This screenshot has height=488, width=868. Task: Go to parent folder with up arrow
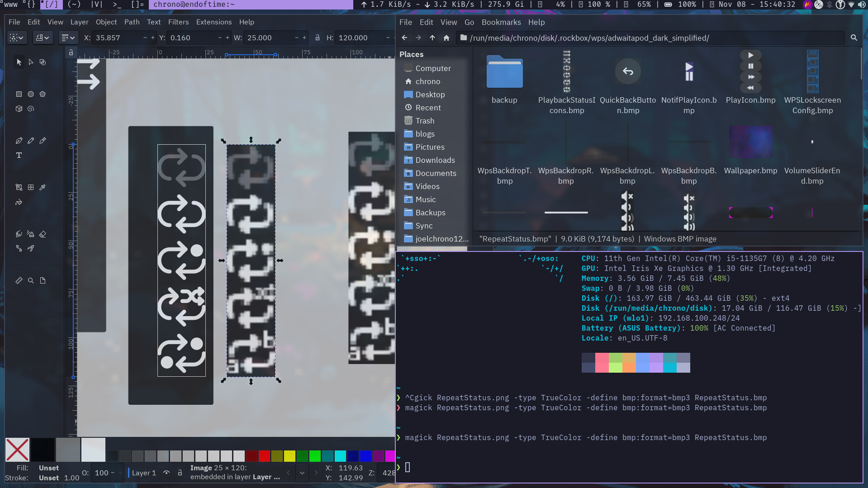point(432,38)
